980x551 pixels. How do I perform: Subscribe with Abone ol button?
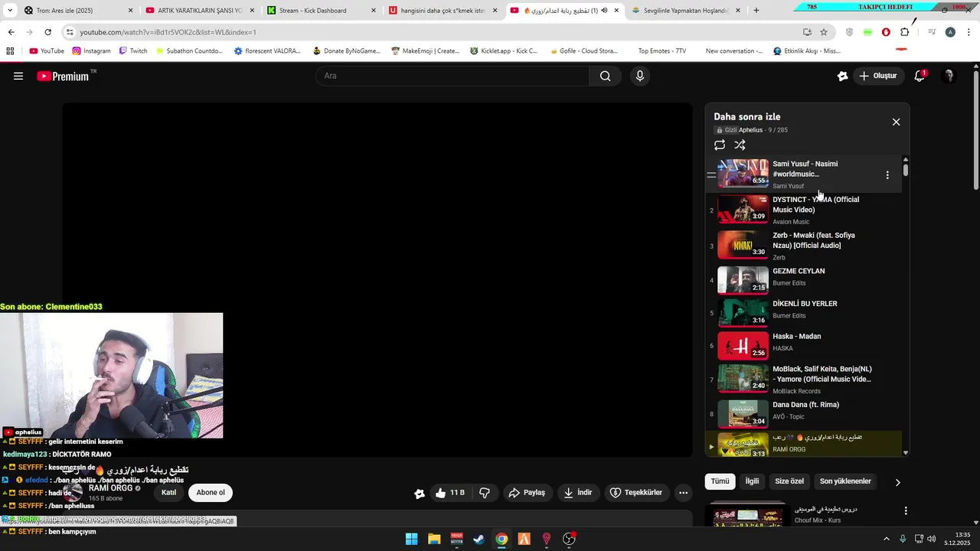tap(211, 493)
